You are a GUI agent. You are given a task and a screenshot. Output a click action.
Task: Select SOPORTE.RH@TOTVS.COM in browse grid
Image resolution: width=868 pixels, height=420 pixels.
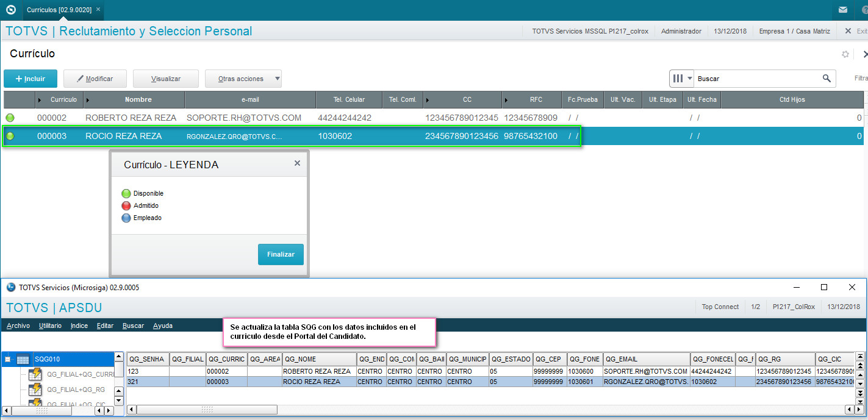[x=244, y=118]
